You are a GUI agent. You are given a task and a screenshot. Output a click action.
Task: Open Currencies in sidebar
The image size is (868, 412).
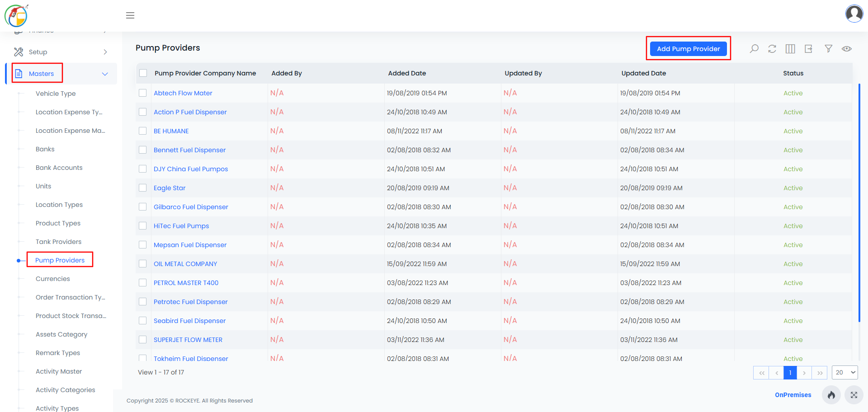pos(53,279)
